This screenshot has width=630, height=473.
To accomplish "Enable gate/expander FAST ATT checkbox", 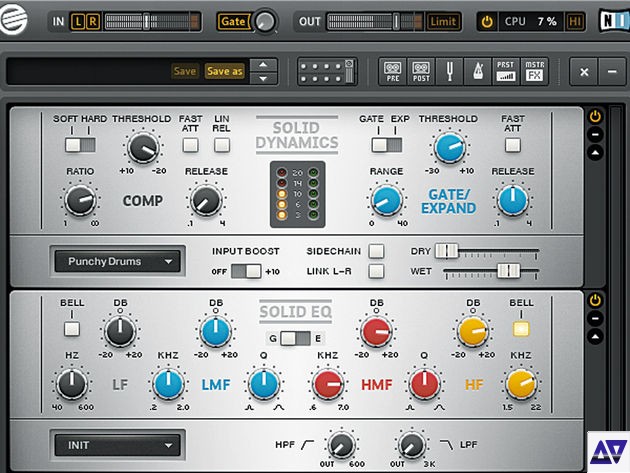I will point(513,145).
